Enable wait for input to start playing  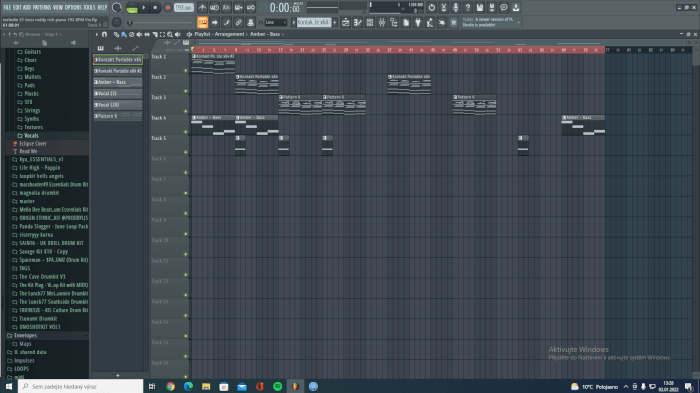pyautogui.click(x=214, y=8)
